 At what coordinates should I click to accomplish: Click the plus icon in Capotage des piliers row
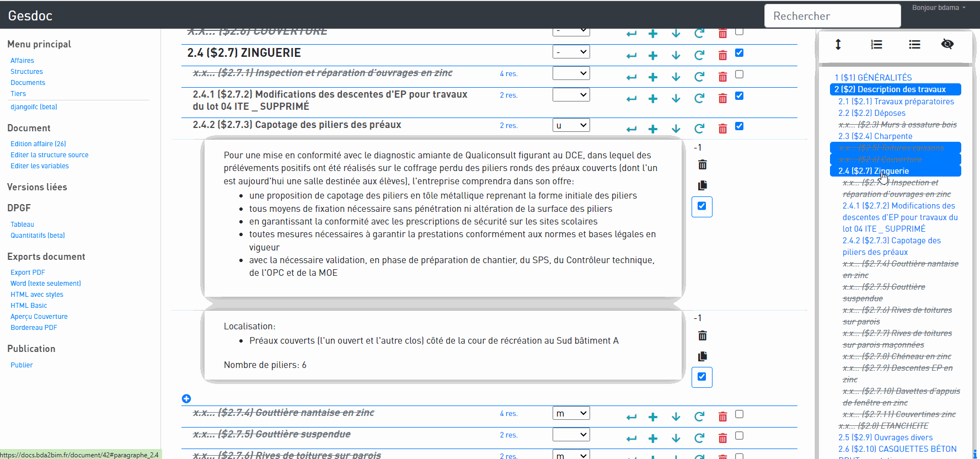[x=653, y=129]
